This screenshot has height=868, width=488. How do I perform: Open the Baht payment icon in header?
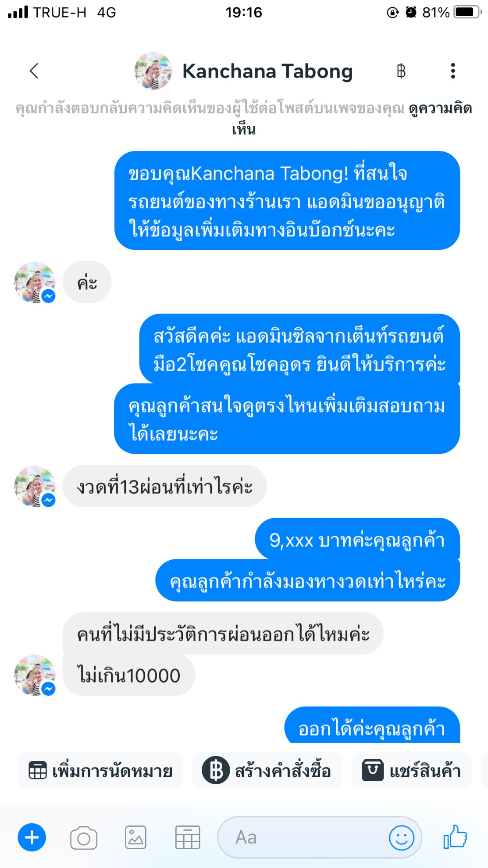401,71
